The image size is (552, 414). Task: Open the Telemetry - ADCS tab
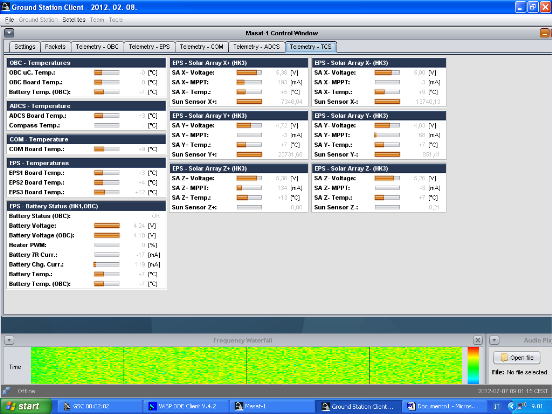coord(257,47)
